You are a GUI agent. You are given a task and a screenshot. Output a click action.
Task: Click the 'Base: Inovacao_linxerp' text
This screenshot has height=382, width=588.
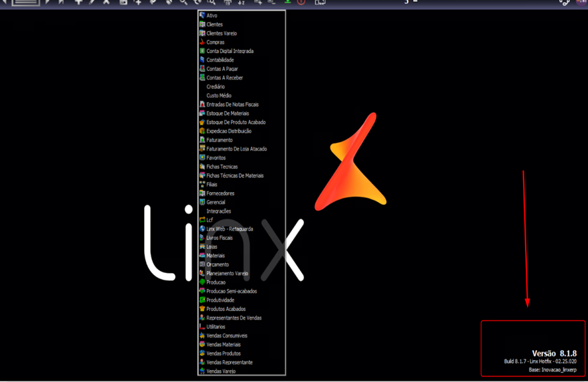(x=552, y=369)
